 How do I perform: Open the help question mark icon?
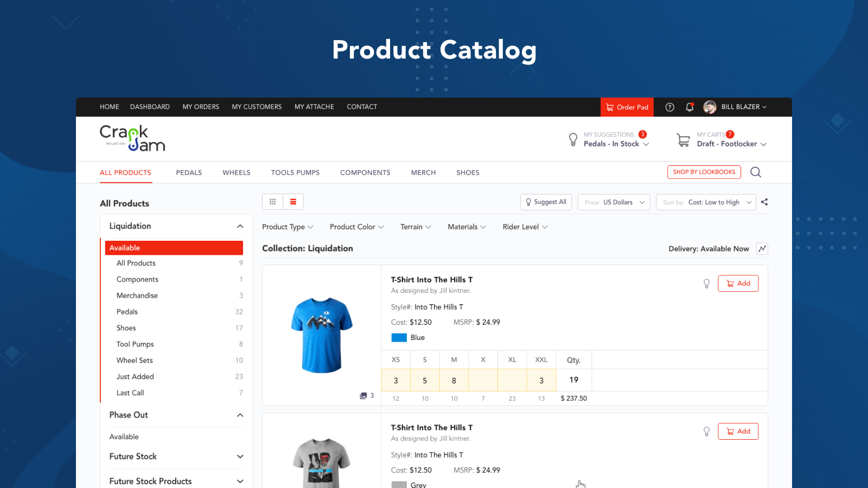670,107
